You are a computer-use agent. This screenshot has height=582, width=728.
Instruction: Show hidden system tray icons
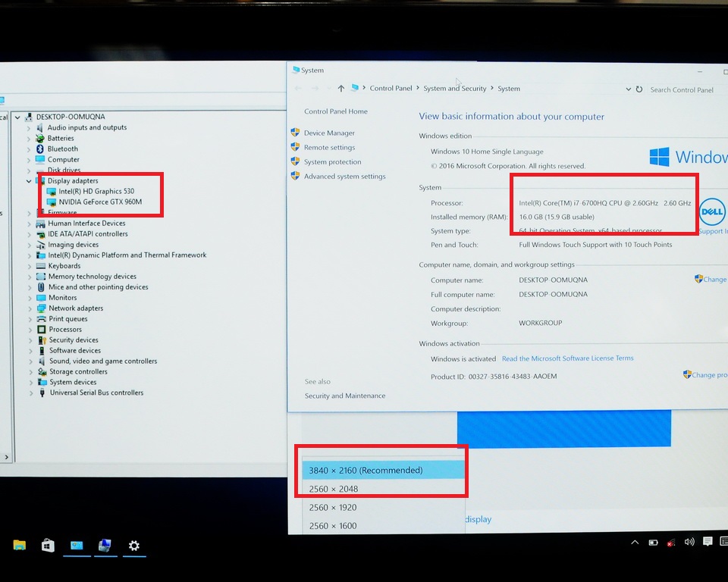[635, 542]
